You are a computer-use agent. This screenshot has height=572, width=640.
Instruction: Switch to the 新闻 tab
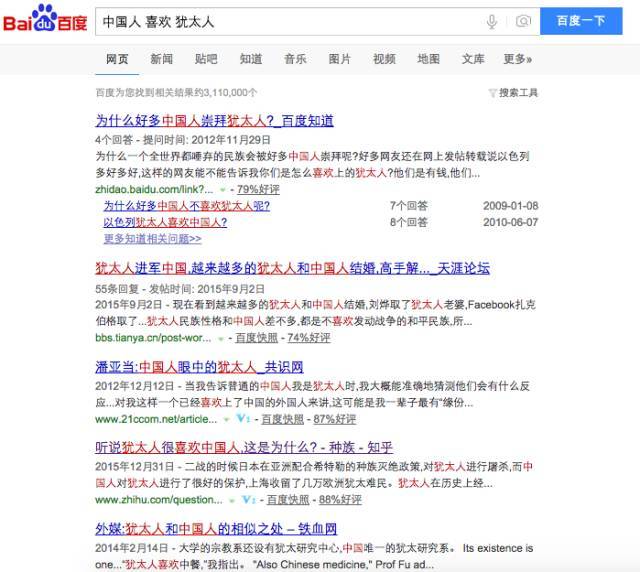pos(162,59)
